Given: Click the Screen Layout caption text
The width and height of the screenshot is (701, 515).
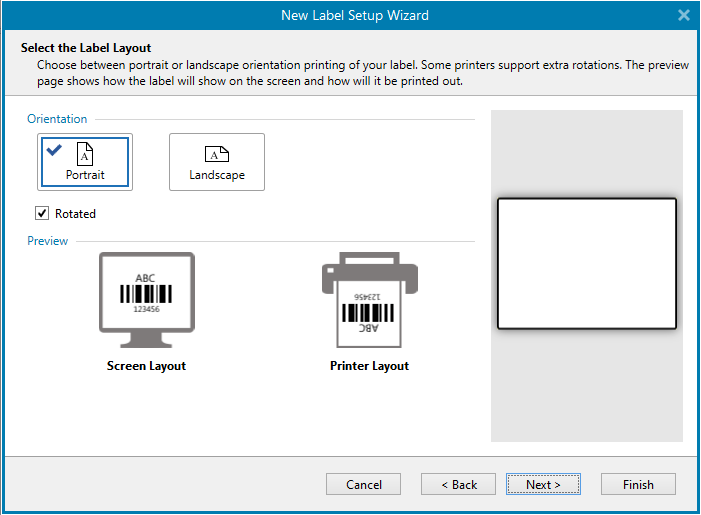Looking at the screenshot, I should (x=146, y=366).
